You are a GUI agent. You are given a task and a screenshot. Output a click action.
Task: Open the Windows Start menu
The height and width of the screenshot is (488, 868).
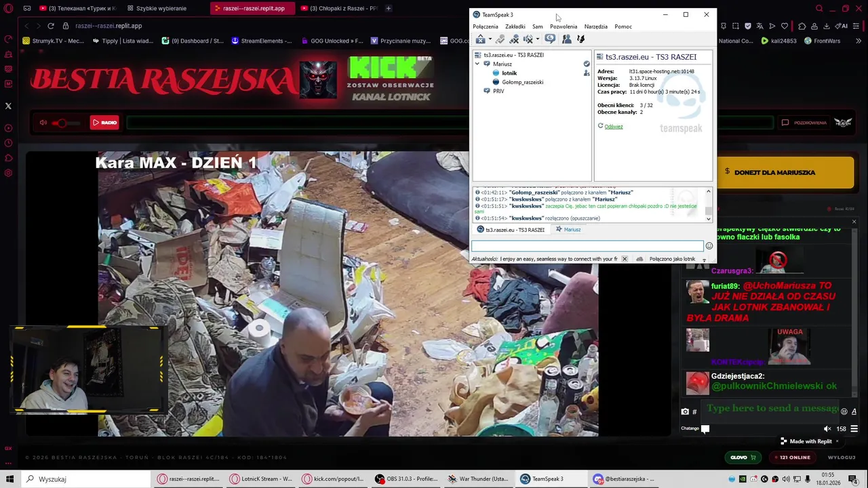10,479
